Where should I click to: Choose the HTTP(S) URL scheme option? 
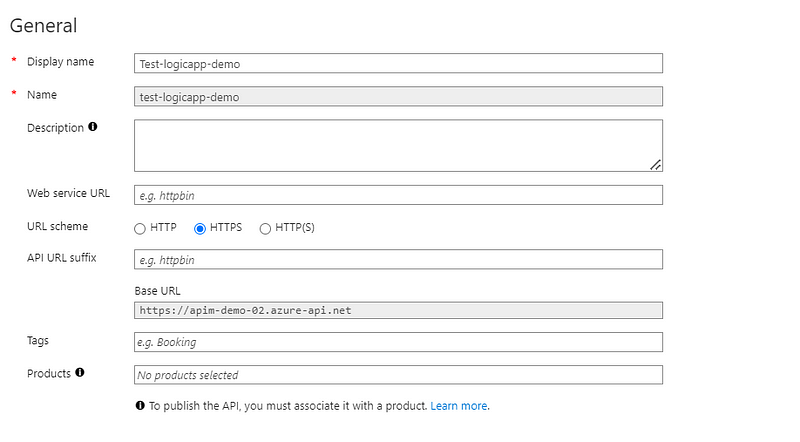tap(265, 229)
